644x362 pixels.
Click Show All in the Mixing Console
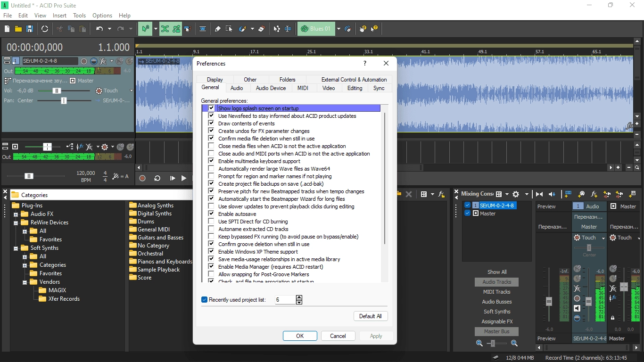tap(497, 272)
